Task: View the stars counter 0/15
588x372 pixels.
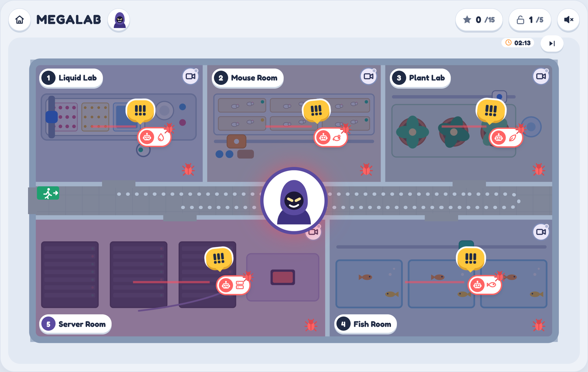Action: click(x=479, y=20)
